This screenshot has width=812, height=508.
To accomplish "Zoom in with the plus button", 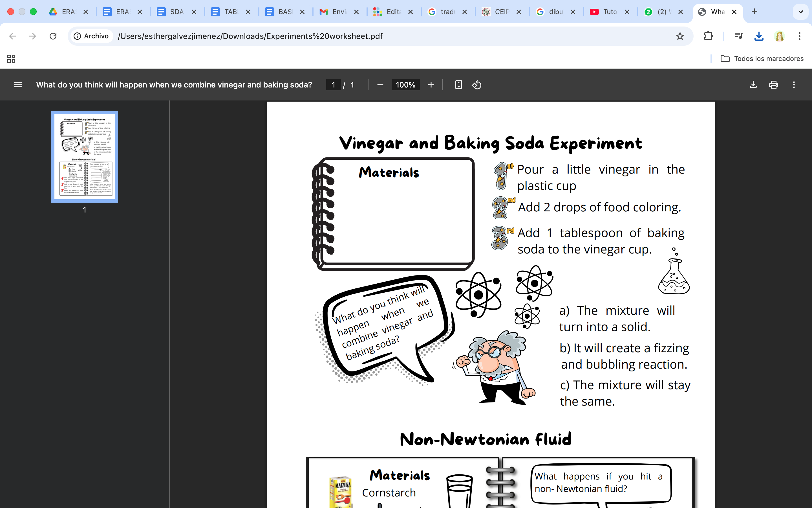I will (x=431, y=85).
